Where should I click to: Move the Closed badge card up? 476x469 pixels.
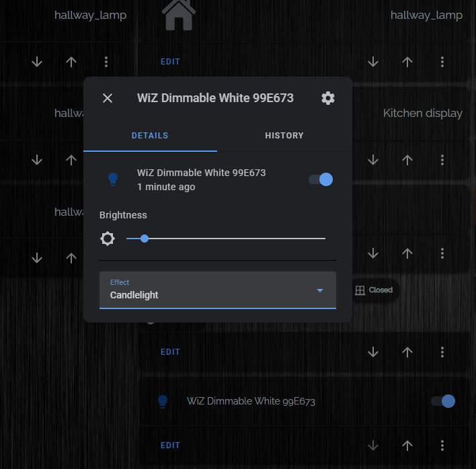[x=407, y=353]
